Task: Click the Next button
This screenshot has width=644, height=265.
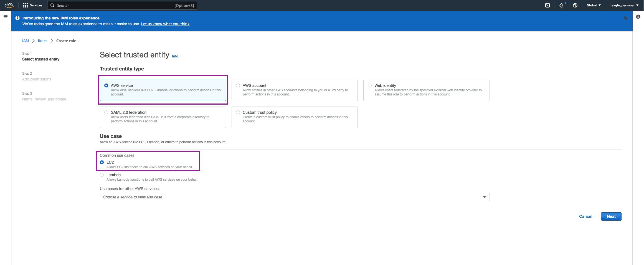Action: (611, 216)
